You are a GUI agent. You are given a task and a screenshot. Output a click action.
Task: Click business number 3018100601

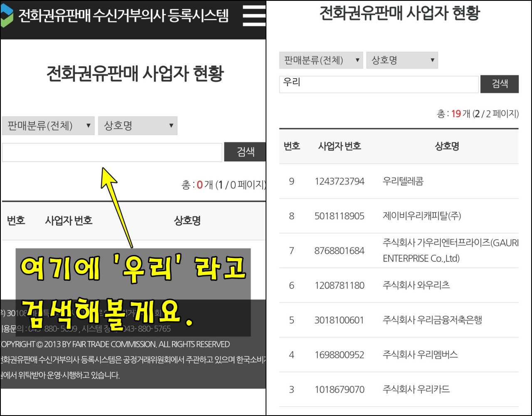[340, 320]
